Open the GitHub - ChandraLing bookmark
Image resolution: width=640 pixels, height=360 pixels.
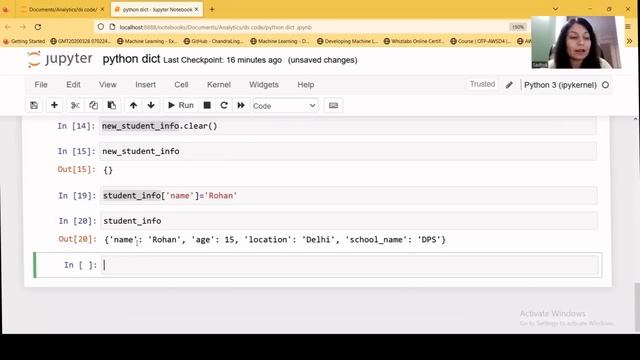213,41
